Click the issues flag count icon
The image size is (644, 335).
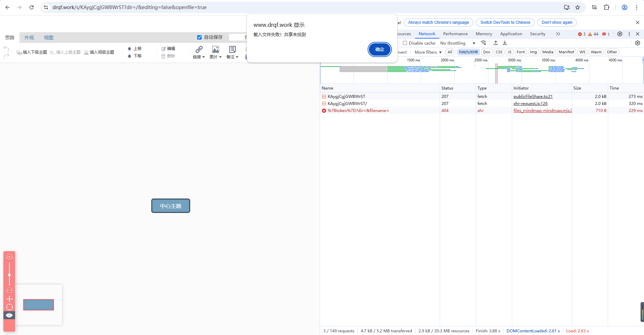click(x=606, y=34)
